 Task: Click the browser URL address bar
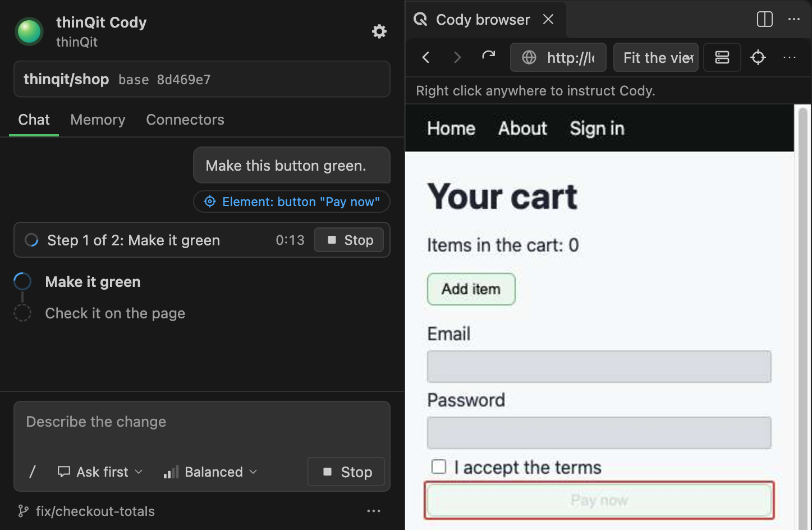pos(558,57)
